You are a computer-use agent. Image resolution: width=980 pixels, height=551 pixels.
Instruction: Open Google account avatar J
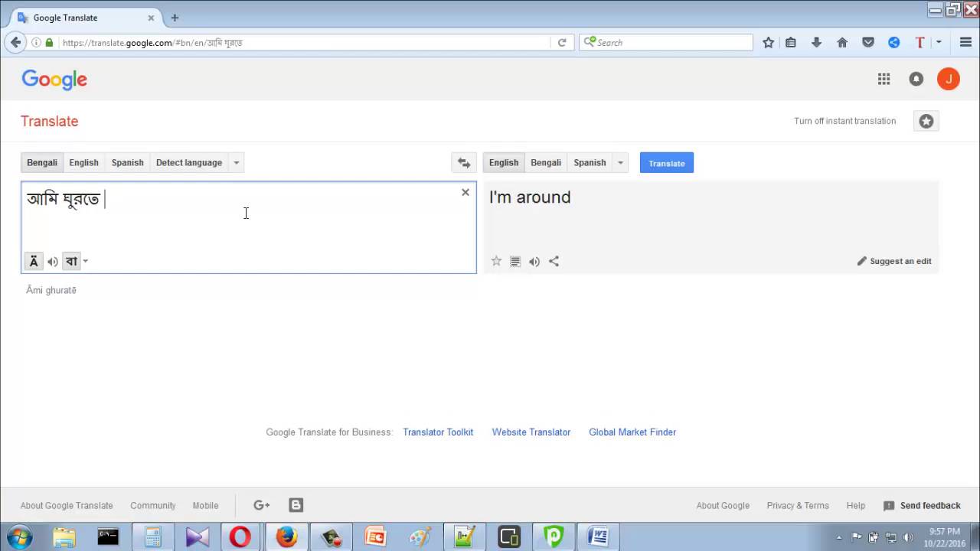click(948, 79)
